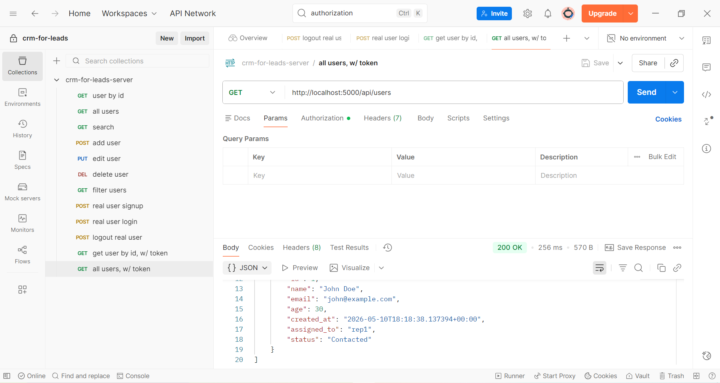The height and width of the screenshot is (383, 720).
Task: Click the request URL field
Action: [x=454, y=92]
